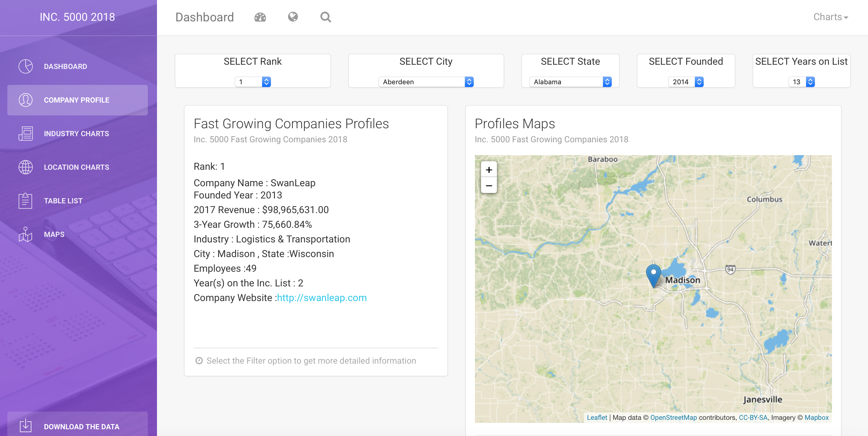Click the clock icon beside filter hint
This screenshot has height=436, width=868.
(x=199, y=361)
